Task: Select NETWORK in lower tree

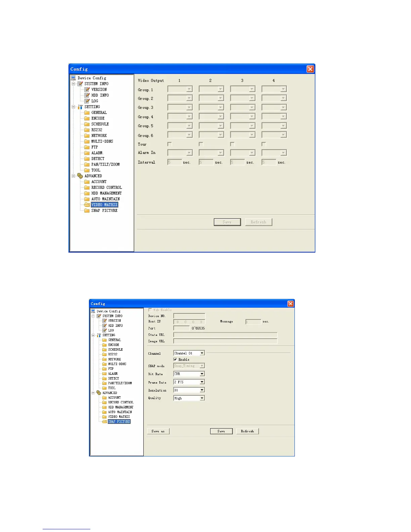Action: pyautogui.click(x=115, y=359)
